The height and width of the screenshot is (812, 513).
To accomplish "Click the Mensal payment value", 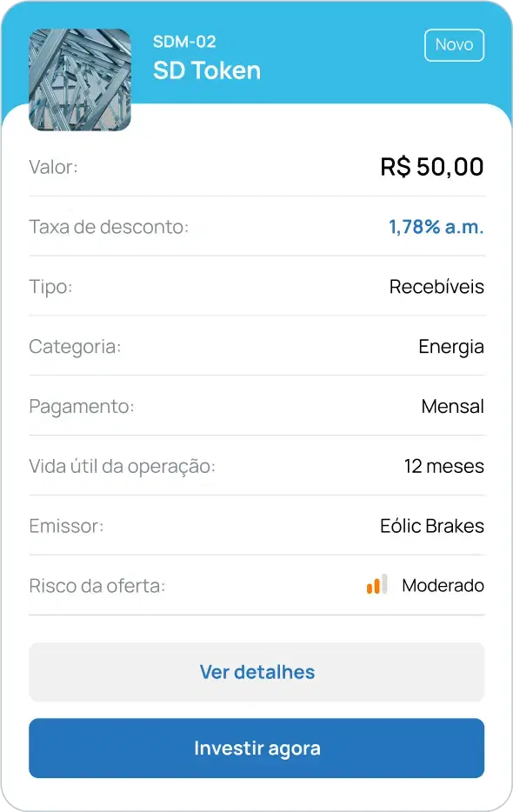I will click(x=453, y=406).
